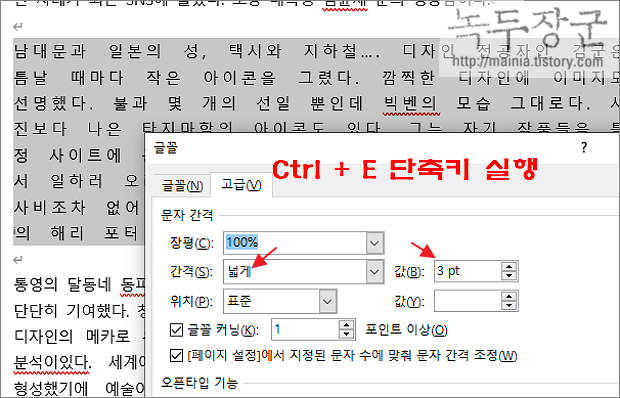Click the underlined word 분석이있다 in document
The width and height of the screenshot is (620, 398).
52,362
